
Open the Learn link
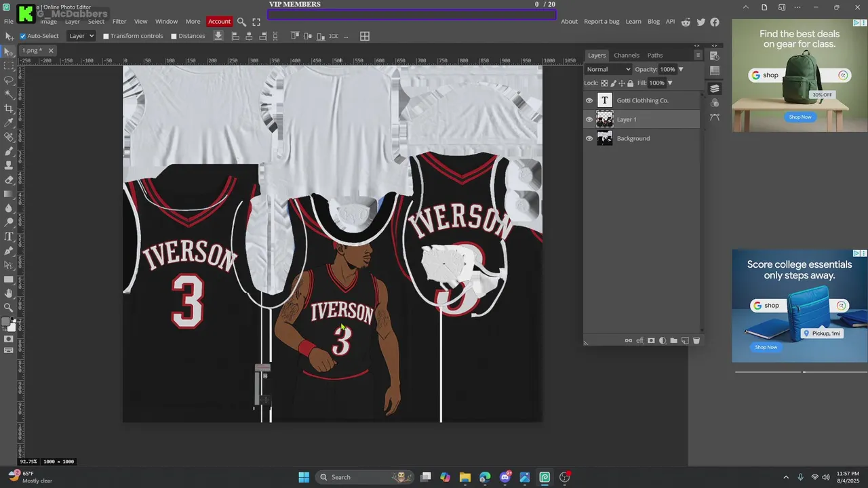[x=633, y=22]
